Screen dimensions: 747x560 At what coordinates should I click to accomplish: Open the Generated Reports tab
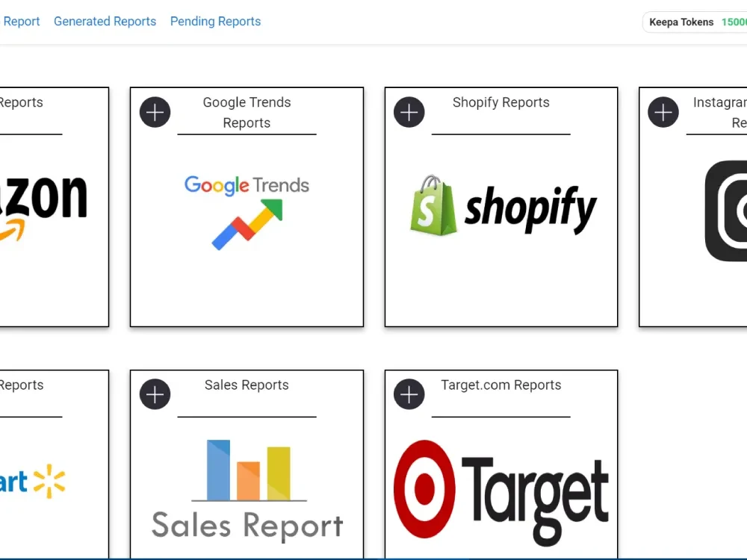(x=105, y=22)
